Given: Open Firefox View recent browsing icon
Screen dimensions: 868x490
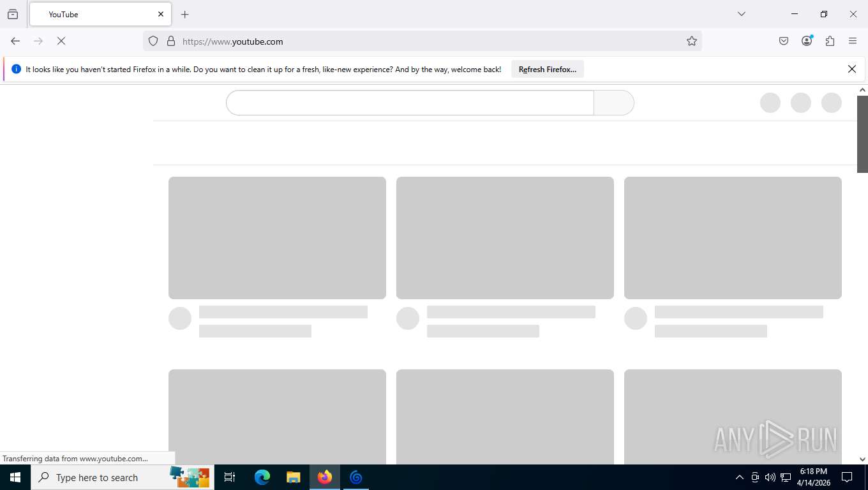Looking at the screenshot, I should pyautogui.click(x=13, y=14).
